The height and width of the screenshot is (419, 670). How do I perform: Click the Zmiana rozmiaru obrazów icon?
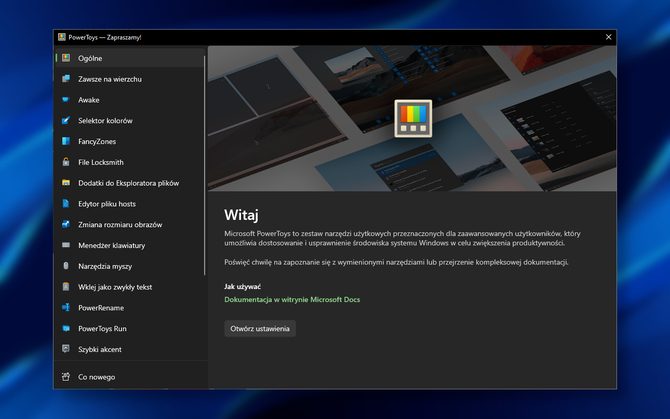(x=66, y=224)
